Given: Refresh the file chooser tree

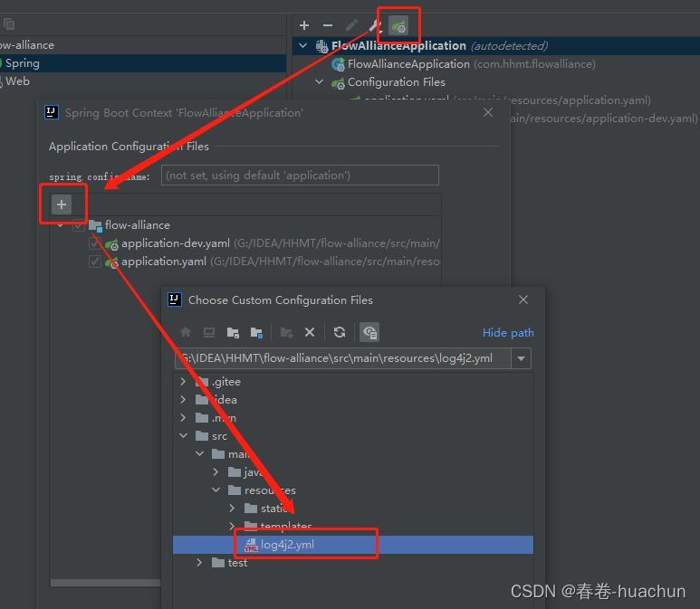Looking at the screenshot, I should pos(340,332).
